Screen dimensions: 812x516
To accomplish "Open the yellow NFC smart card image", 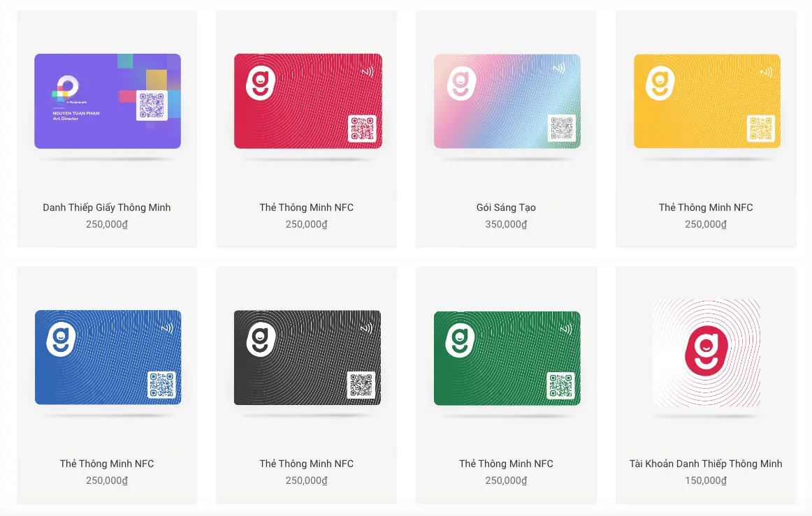I will pos(707,101).
